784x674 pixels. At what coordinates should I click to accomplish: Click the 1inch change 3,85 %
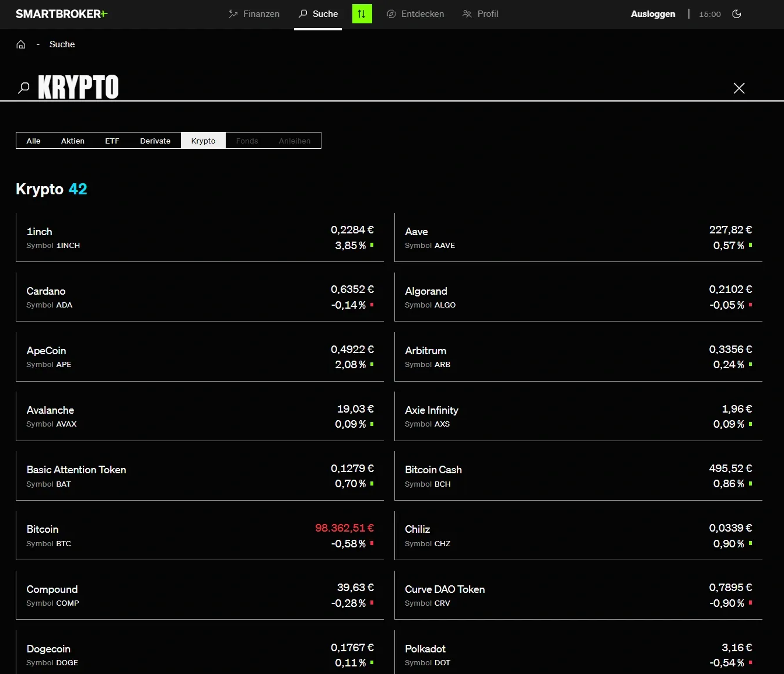tap(350, 246)
